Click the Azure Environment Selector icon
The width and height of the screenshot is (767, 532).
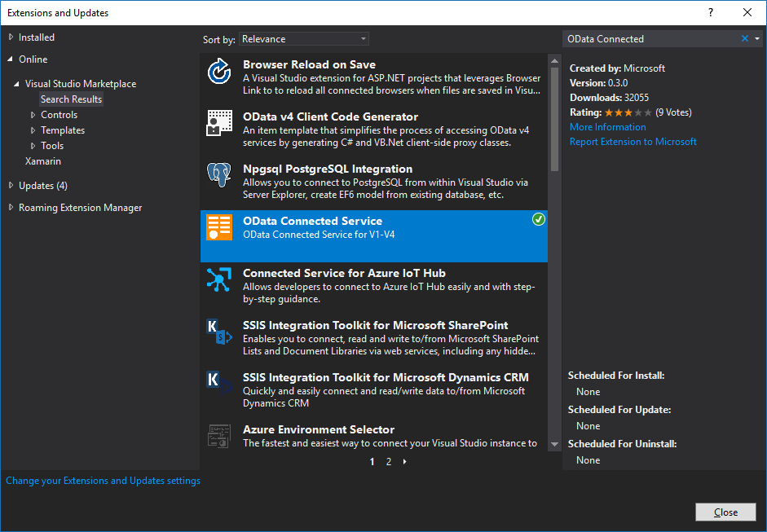coord(219,436)
